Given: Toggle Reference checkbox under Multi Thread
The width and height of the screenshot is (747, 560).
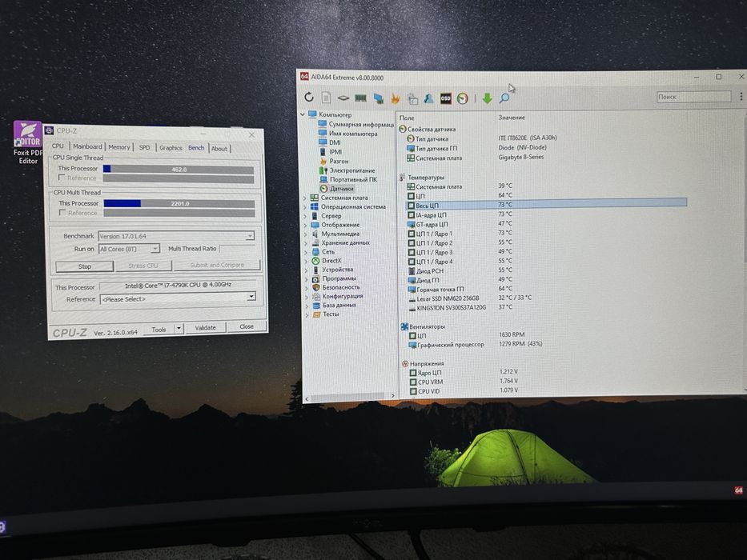Looking at the screenshot, I should coord(62,212).
